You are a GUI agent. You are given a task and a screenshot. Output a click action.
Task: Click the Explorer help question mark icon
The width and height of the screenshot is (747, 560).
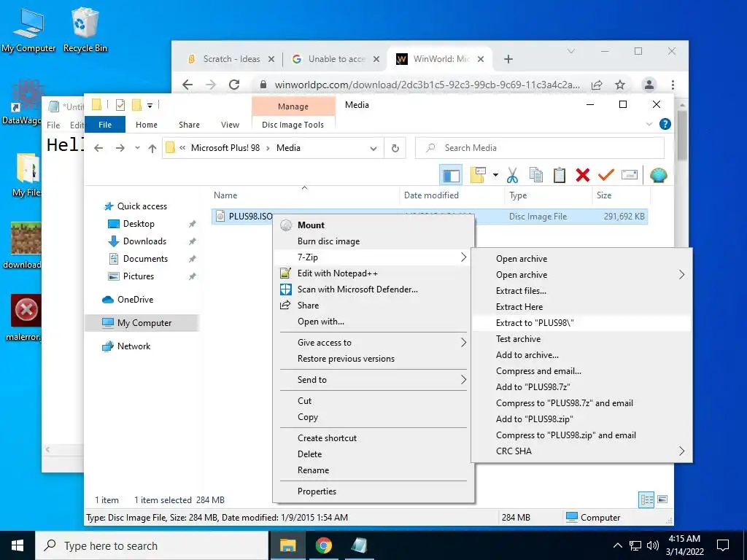pos(665,124)
